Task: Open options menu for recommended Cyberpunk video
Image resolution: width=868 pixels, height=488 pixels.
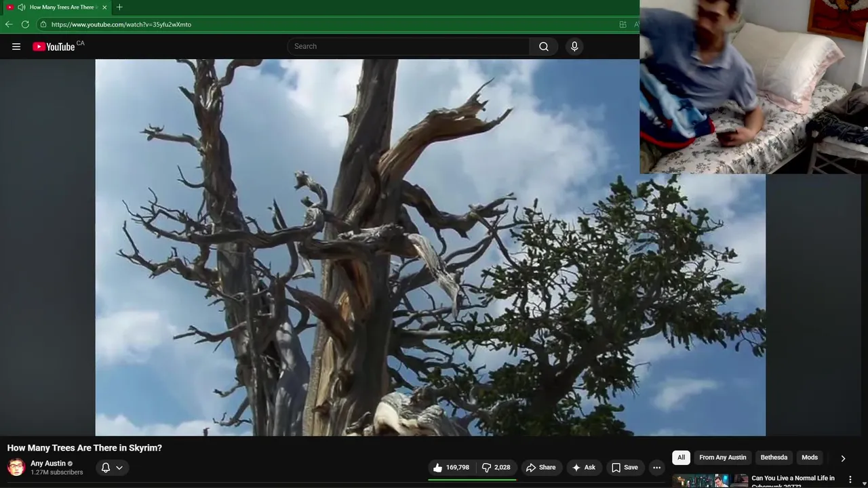Action: (x=850, y=480)
